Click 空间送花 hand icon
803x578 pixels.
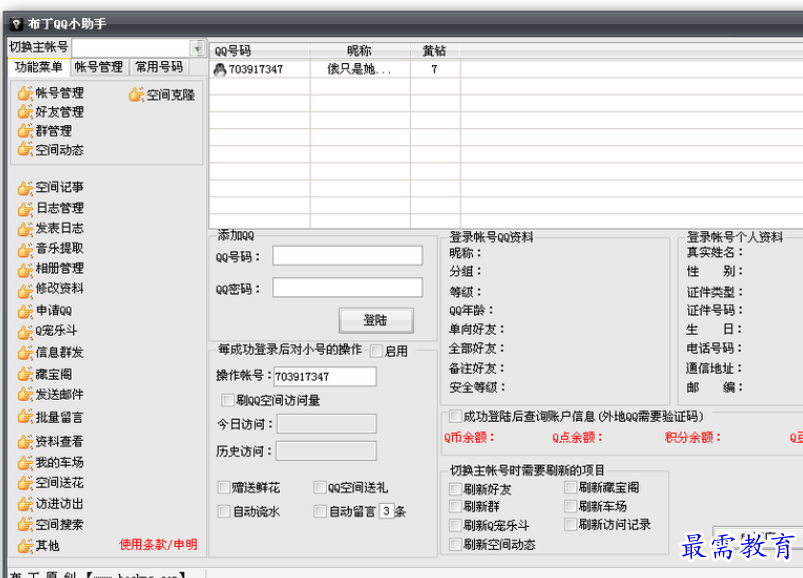25,483
